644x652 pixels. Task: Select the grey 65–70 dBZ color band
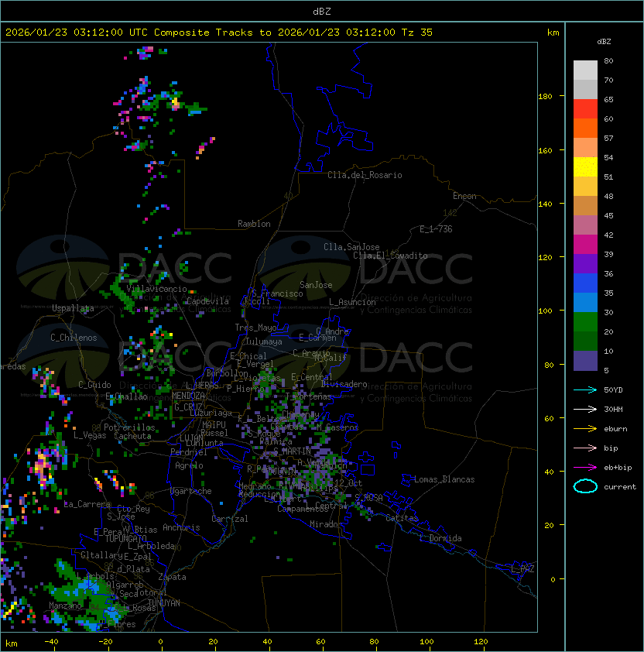click(585, 89)
